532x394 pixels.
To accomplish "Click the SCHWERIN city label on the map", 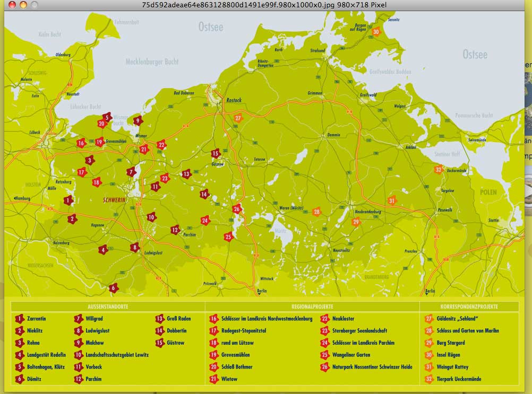I will 114,200.
